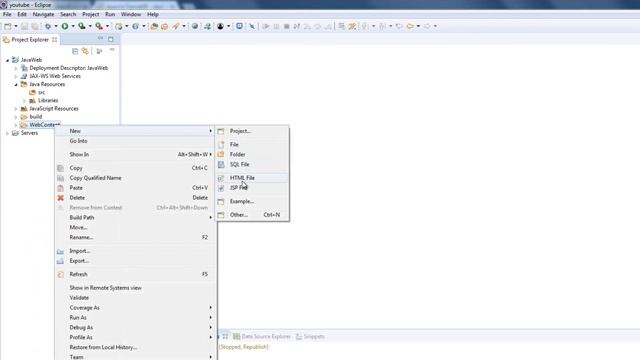Select the Servers item in tree

point(25,133)
